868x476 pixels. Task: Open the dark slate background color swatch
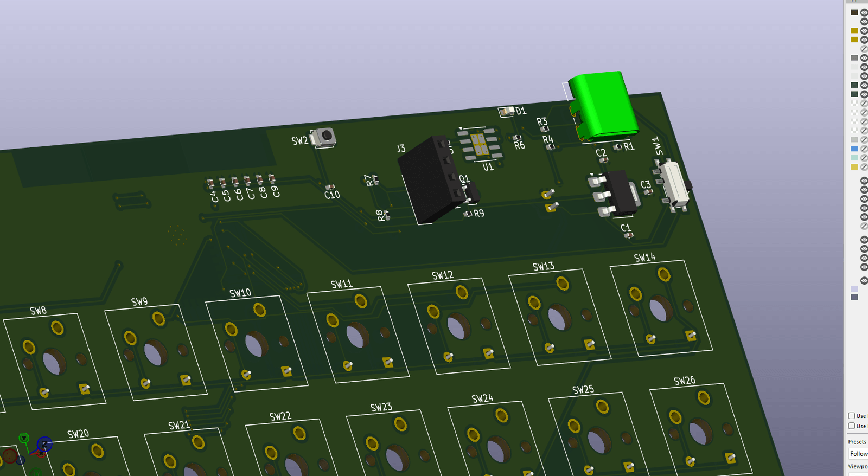coord(854,297)
